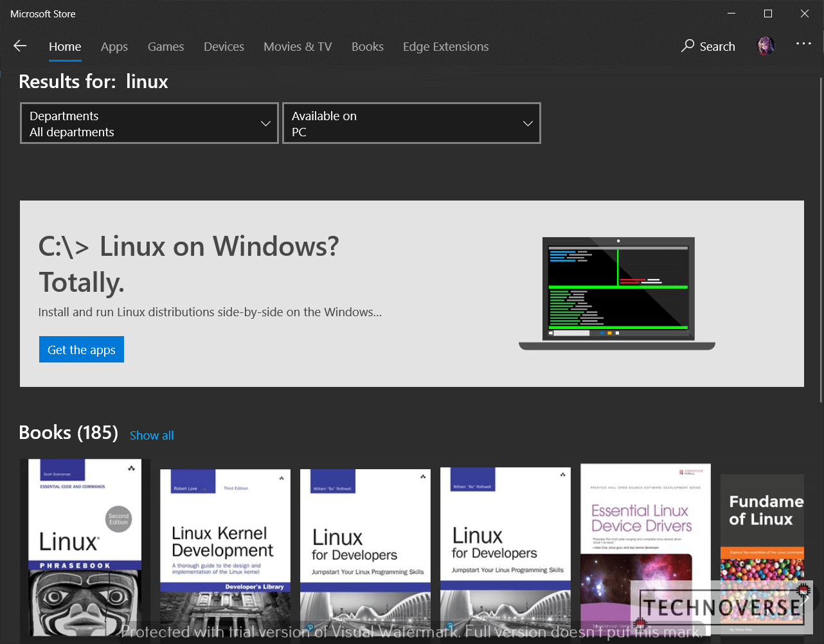The height and width of the screenshot is (644, 824).
Task: Open the Movies & TV section
Action: point(298,46)
